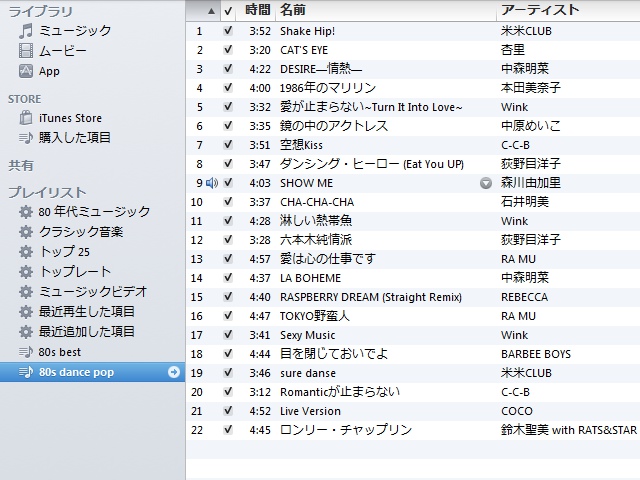Viewport: 640px width, 480px height.
Task: Click artist 本田美奈子 on track 4
Action: click(x=531, y=88)
